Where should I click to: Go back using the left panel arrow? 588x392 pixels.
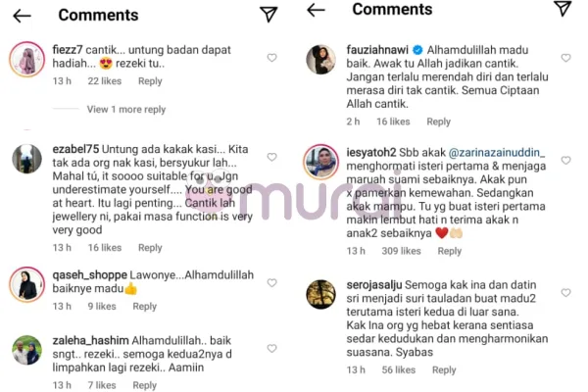click(x=22, y=16)
